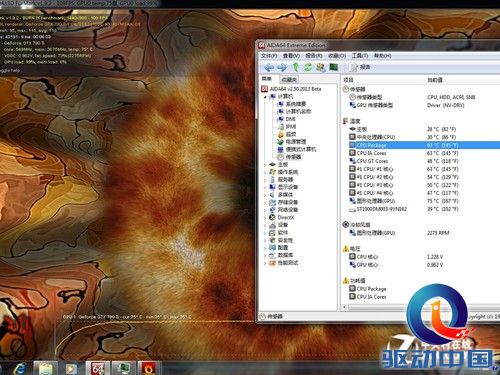This screenshot has height=375, width=500.
Task: Collapse the 计算机 (Computer) tree node
Action: click(265, 97)
